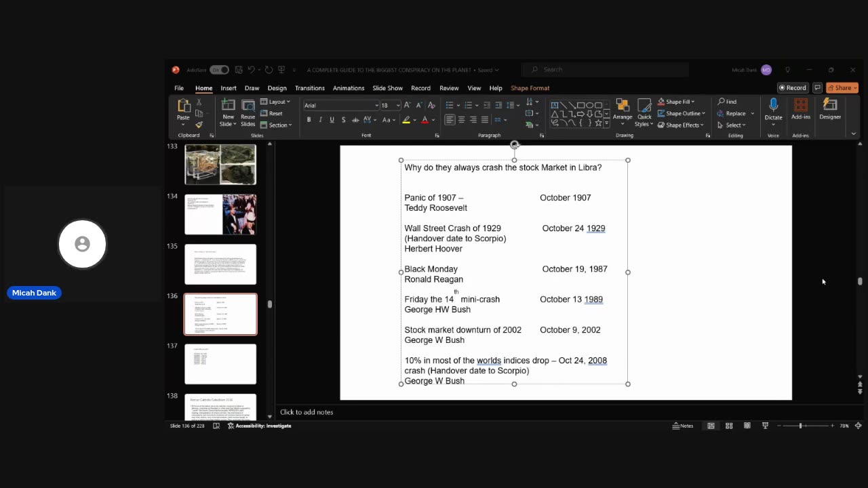
Task: Open the font name dropdown (Arial)
Action: 376,105
